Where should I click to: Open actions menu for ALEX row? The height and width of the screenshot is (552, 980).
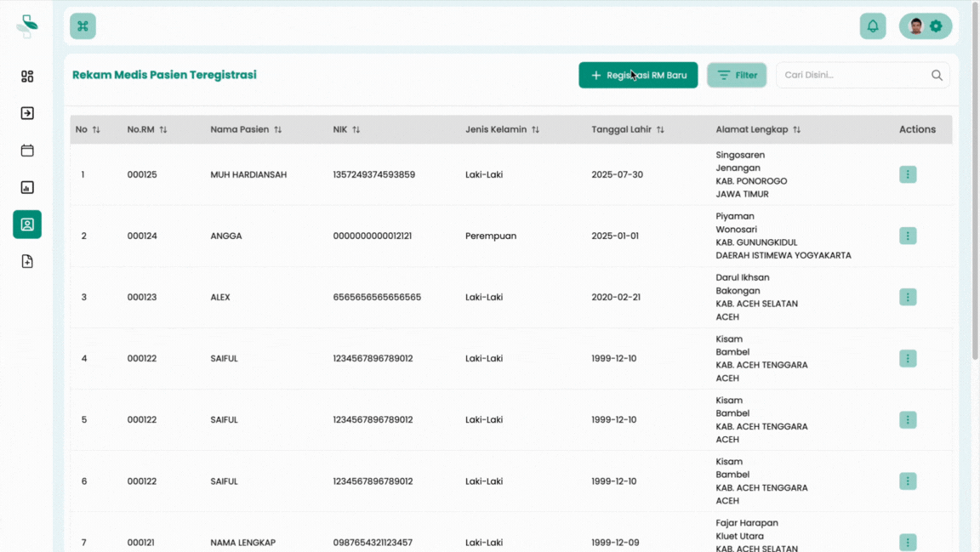click(x=908, y=297)
